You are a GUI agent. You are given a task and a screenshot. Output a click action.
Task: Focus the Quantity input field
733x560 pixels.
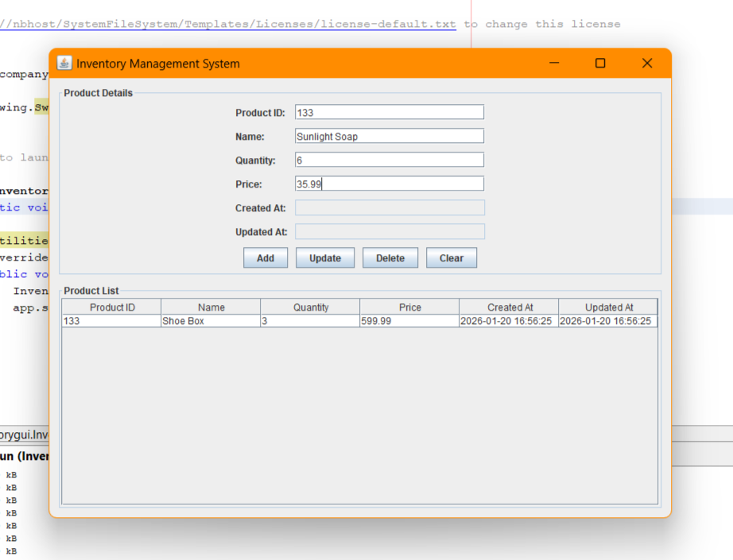pos(390,160)
